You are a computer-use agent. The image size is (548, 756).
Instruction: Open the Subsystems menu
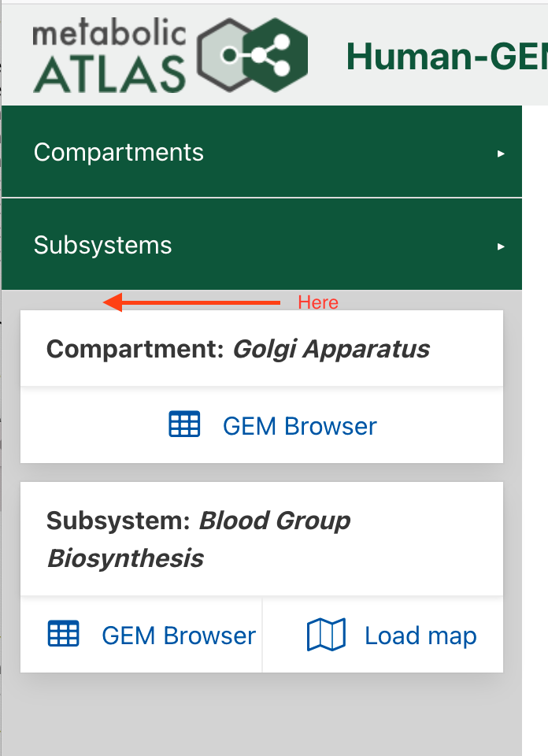click(102, 246)
